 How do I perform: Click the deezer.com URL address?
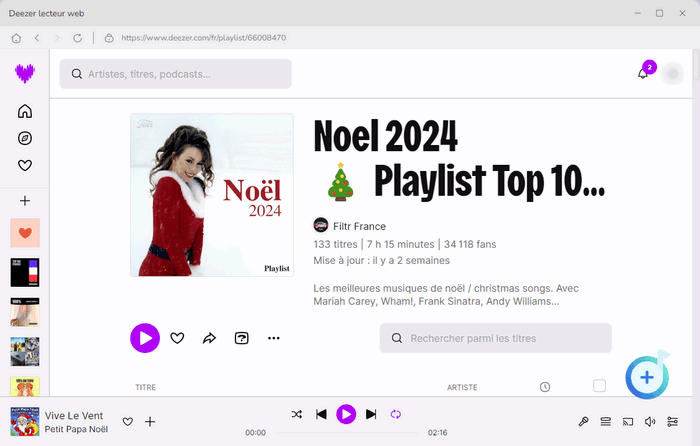coord(204,38)
